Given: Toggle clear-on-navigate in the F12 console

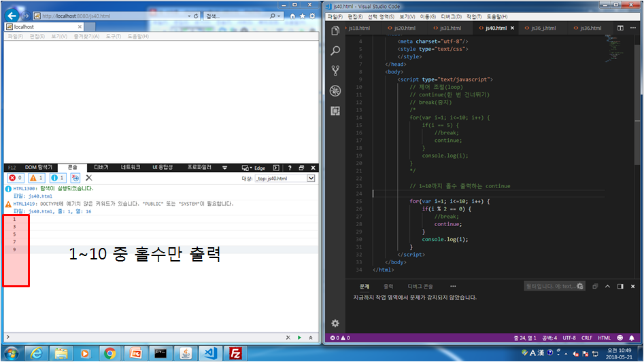Looking at the screenshot, I should point(75,177).
